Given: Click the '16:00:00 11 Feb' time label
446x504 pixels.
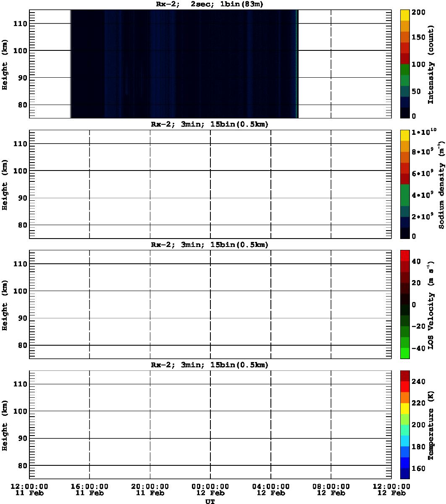Looking at the screenshot, I should click(x=89, y=489).
